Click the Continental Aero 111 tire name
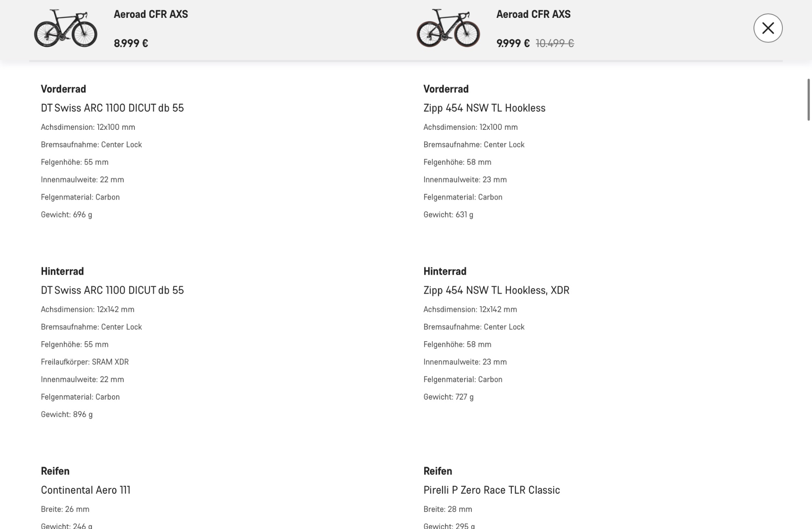This screenshot has height=529, width=812. pos(85,490)
